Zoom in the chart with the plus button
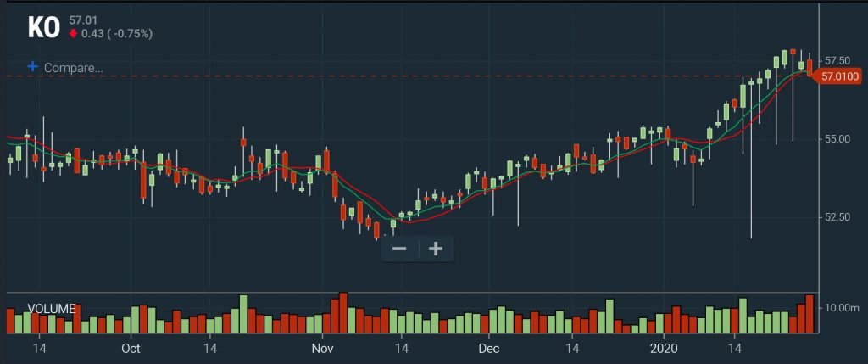The height and width of the screenshot is (364, 868). (437, 249)
